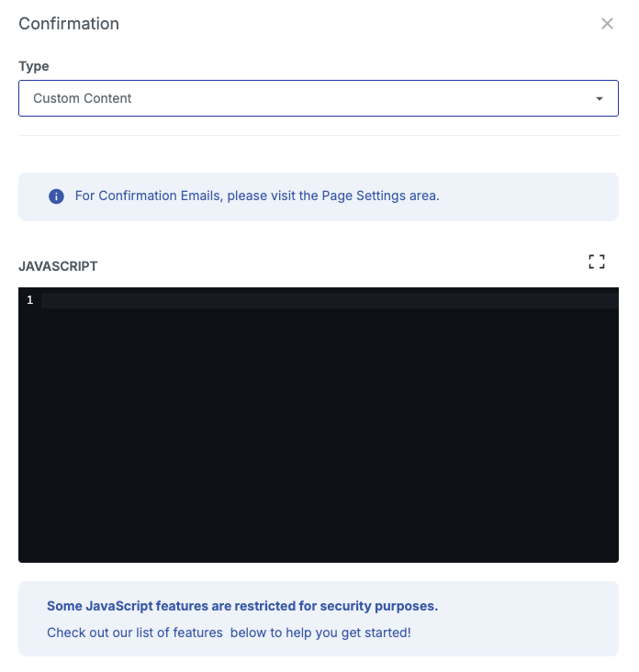Expand the JavaScript editor to fullscreen
Screen dimensions: 639x672
(597, 262)
